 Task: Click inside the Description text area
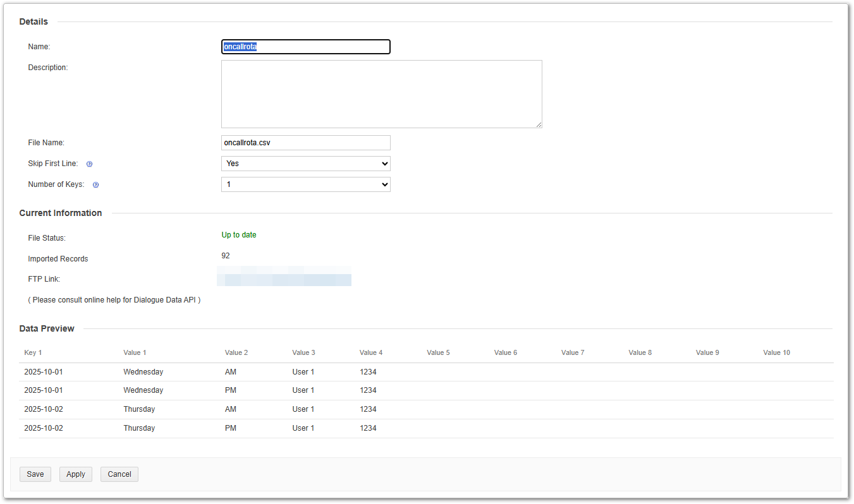pyautogui.click(x=381, y=94)
